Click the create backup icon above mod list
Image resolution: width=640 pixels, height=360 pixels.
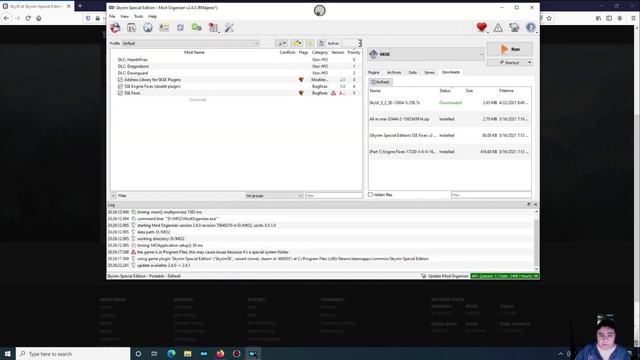[x=322, y=43]
